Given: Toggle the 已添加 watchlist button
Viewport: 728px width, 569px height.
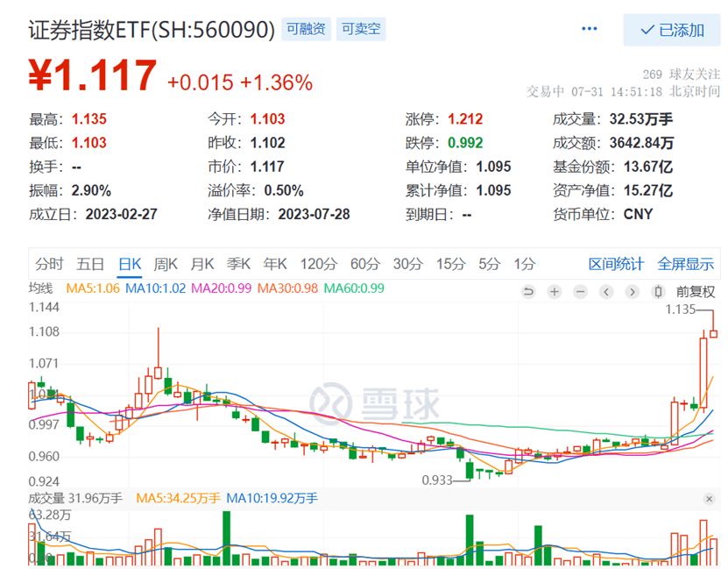Looking at the screenshot, I should [672, 30].
